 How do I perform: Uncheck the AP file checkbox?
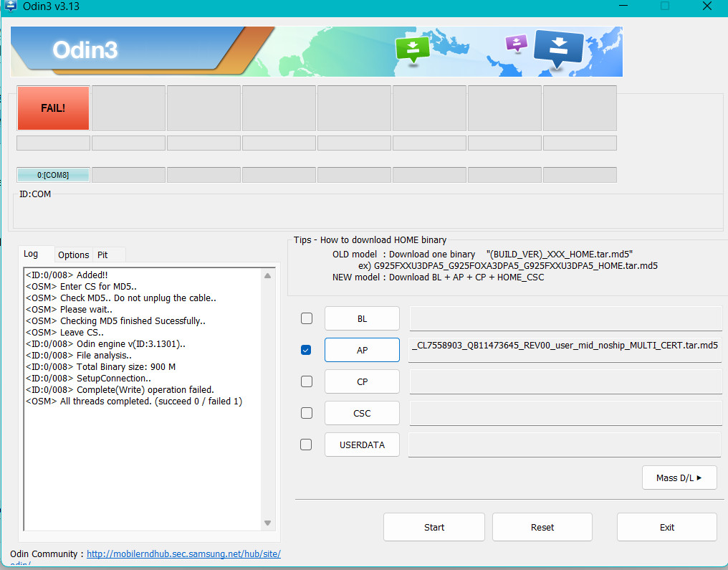(x=306, y=350)
